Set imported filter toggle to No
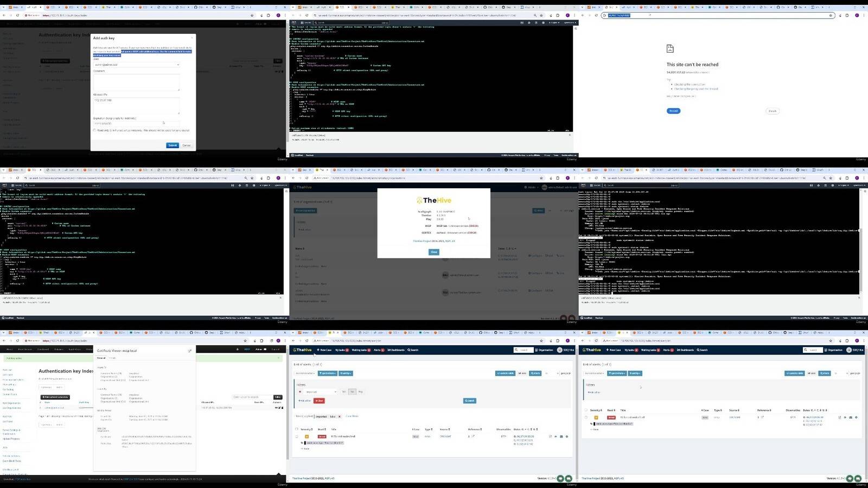 [352, 392]
